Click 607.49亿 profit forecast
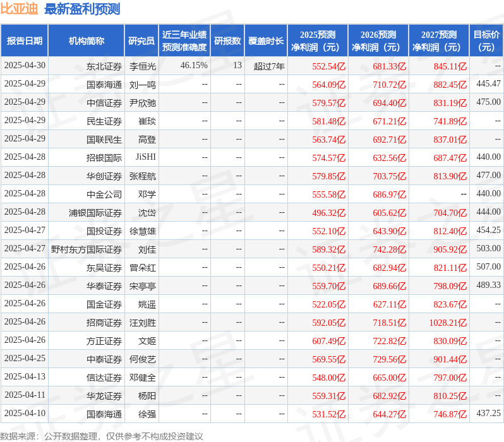 click(x=329, y=342)
